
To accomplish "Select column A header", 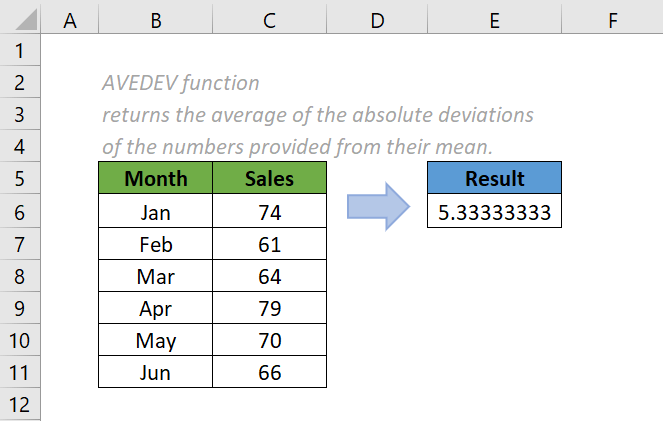I will 70,19.
